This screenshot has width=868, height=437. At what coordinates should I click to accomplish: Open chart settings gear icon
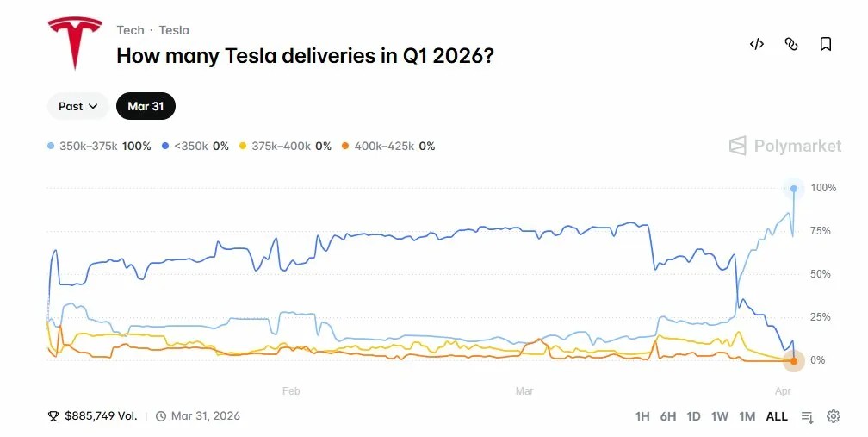pos(834,416)
